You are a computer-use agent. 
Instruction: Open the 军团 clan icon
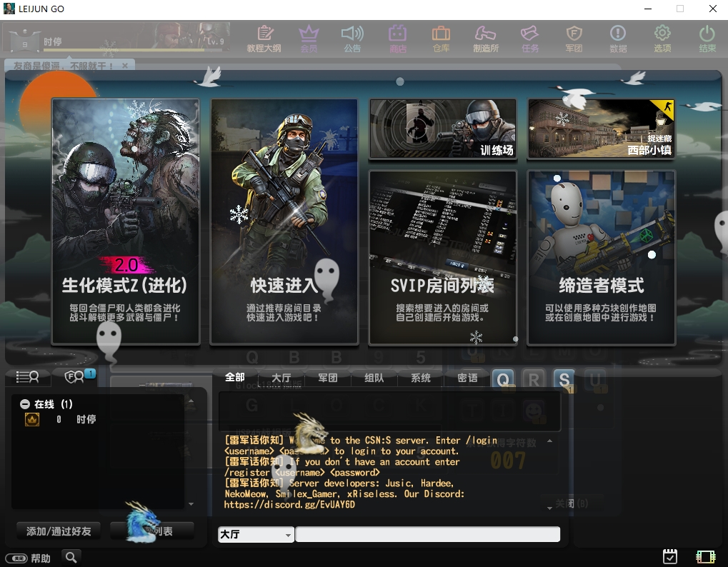click(x=574, y=39)
